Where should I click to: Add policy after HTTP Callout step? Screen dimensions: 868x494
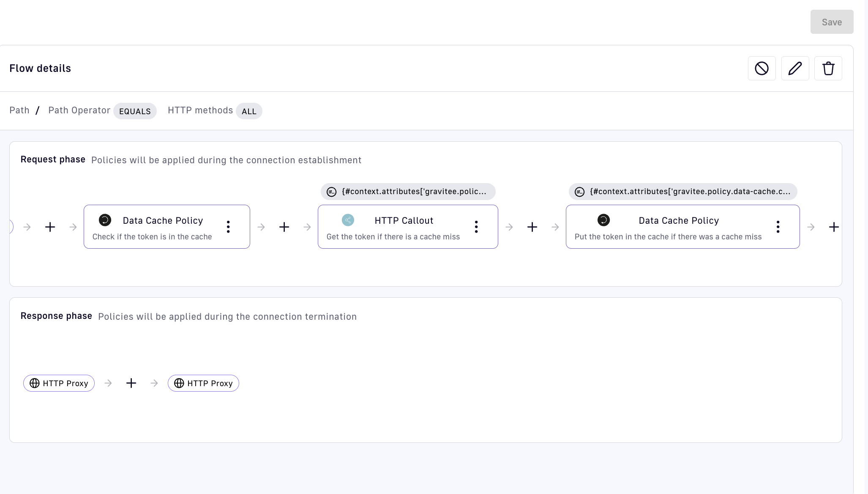point(532,227)
